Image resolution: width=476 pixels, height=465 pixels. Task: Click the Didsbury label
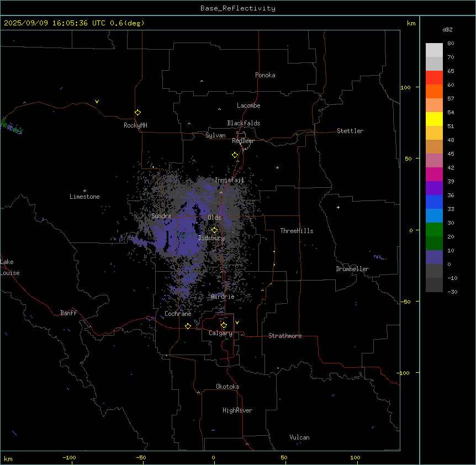[x=211, y=238]
